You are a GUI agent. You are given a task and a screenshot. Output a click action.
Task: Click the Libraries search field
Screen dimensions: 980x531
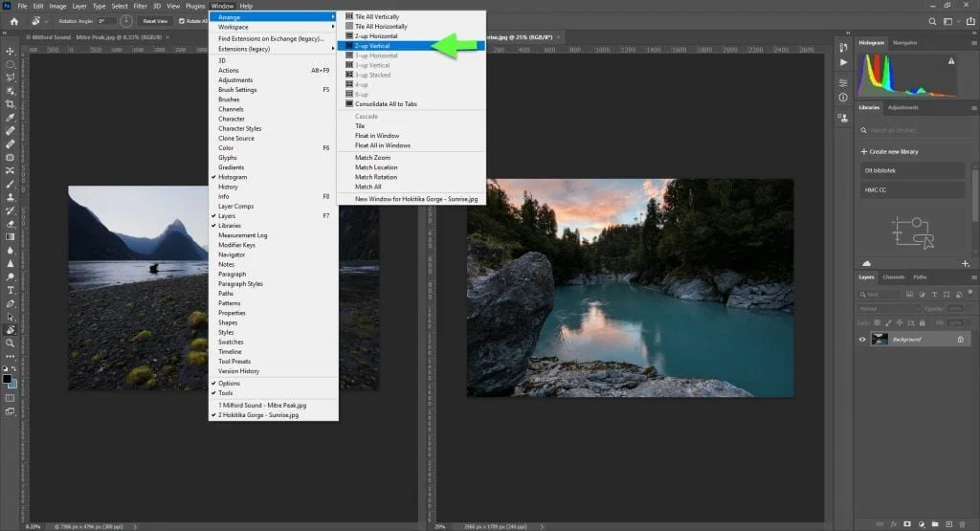(x=915, y=130)
